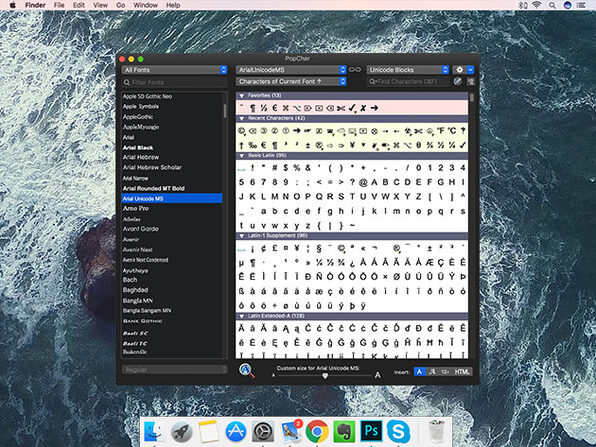Pick the one-half fraction in Favorites
Viewport: 596px width, 447px height.
pos(263,108)
